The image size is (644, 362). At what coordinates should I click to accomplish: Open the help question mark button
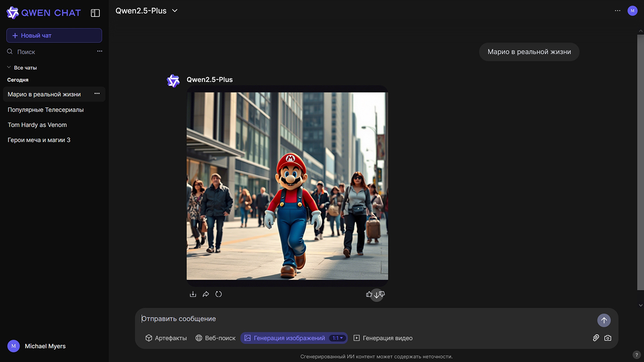(636, 355)
